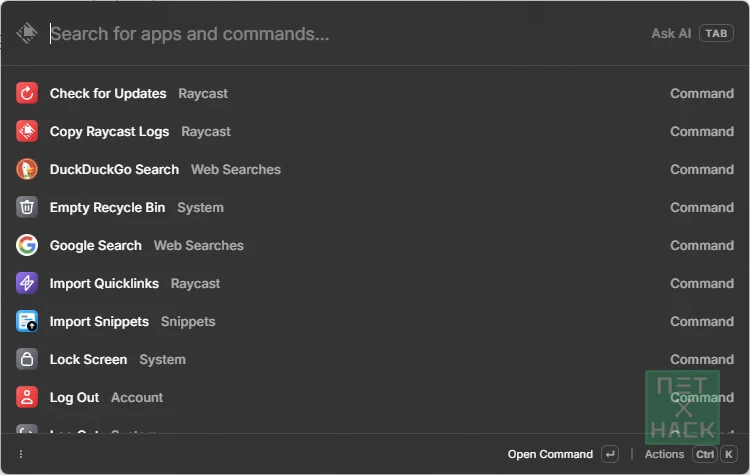750x475 pixels.
Task: Click Web Searches subtitle beside Google Search
Action: point(199,245)
